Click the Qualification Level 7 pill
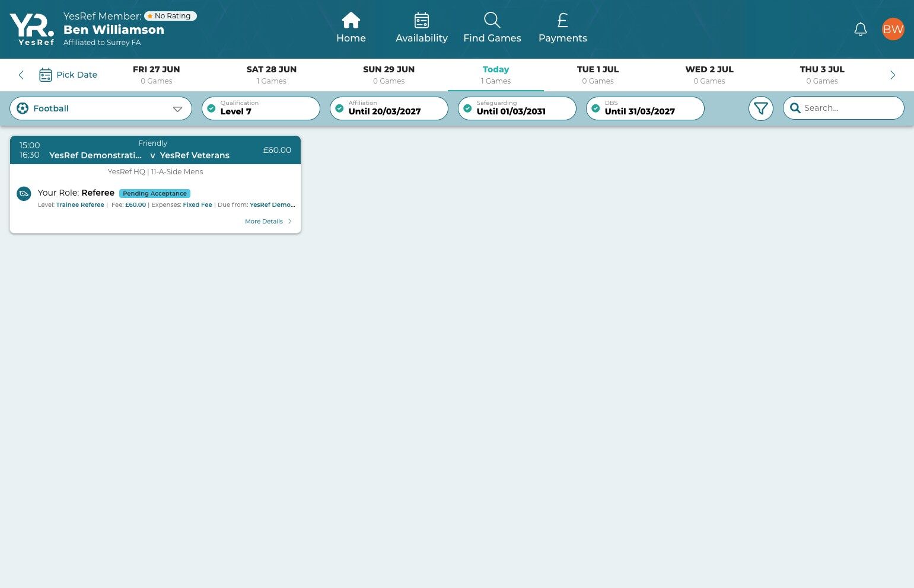This screenshot has height=588, width=914. [x=261, y=108]
